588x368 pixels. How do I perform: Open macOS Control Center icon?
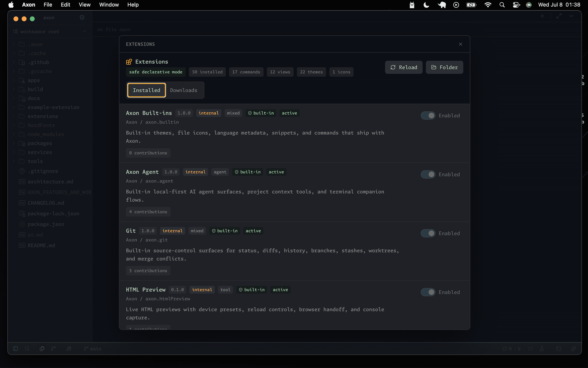[516, 5]
